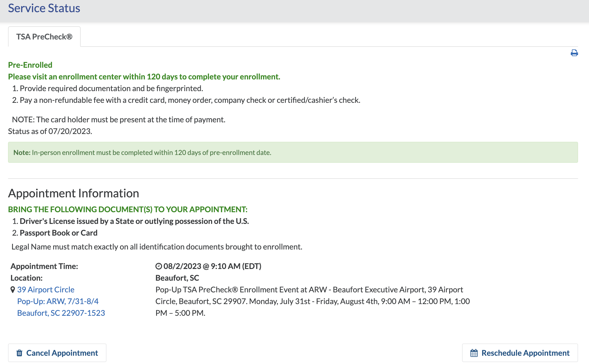
Task: Click the green in-person enrollment note banner
Action: (293, 152)
